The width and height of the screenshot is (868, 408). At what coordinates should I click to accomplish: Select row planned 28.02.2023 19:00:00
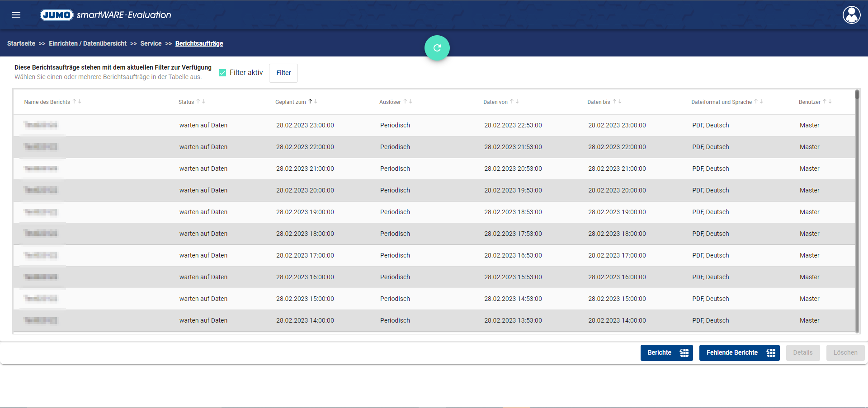434,212
